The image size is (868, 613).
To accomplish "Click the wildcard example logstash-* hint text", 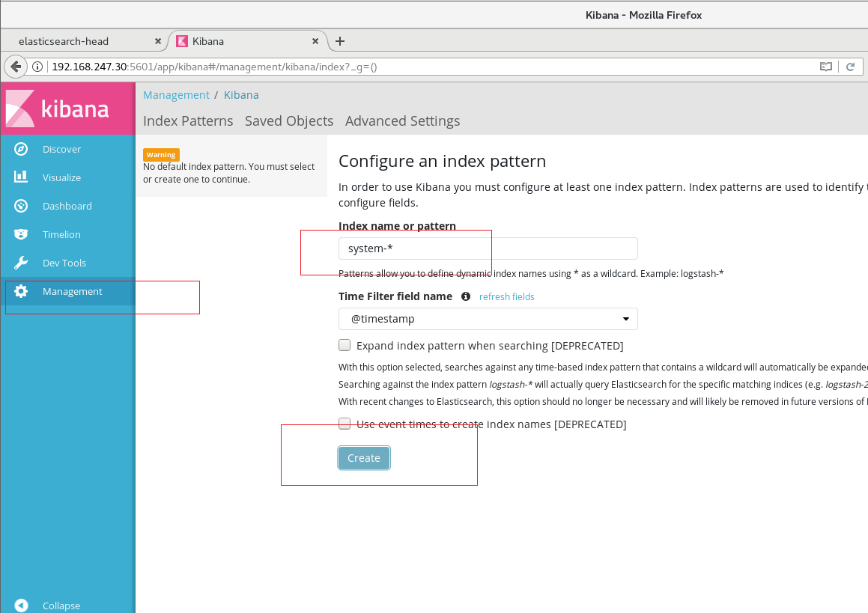I will pyautogui.click(x=531, y=273).
